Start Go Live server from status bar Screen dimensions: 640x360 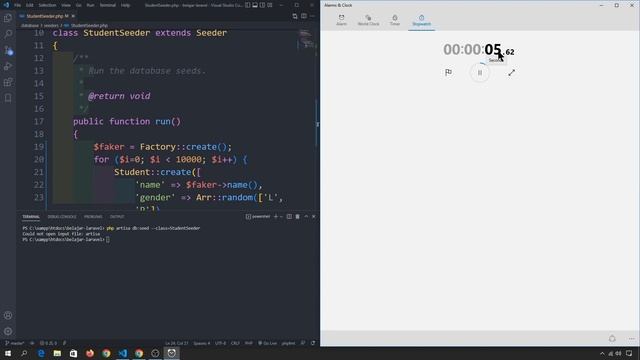click(268, 343)
